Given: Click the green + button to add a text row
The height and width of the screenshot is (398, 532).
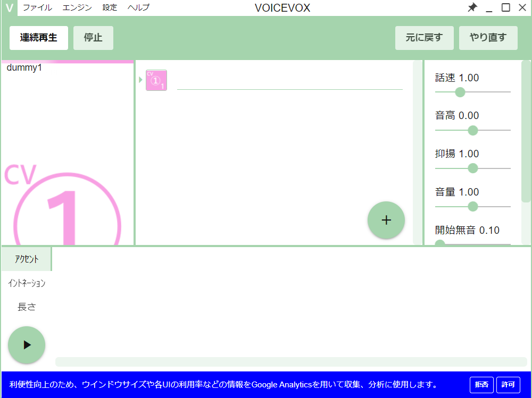Looking at the screenshot, I should point(386,220).
